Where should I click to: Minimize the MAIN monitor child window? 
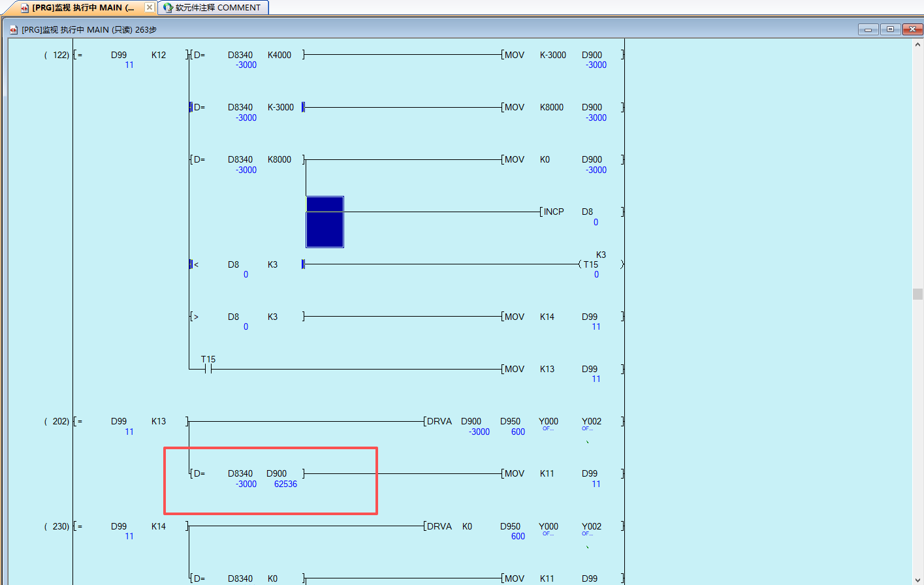click(x=868, y=29)
